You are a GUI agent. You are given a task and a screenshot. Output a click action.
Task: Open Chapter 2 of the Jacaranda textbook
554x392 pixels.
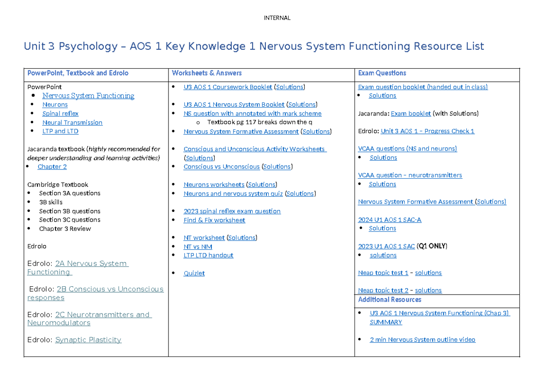tap(52, 167)
